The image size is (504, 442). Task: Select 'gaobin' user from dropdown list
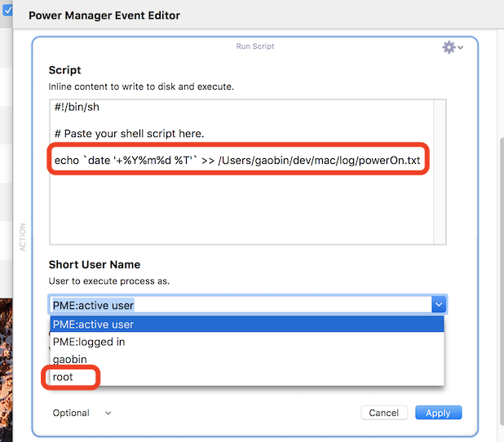pyautogui.click(x=72, y=360)
